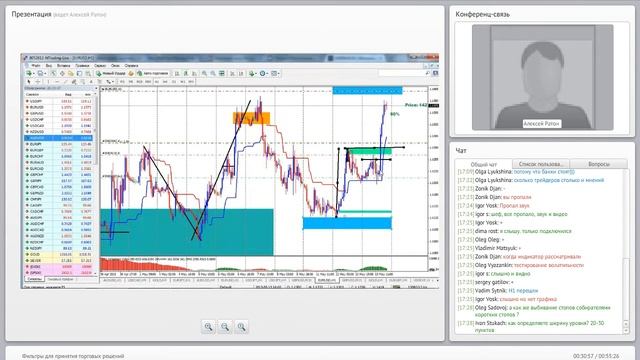
Task: Select the EURUSD row in Market Watch
Action: pos(59,107)
